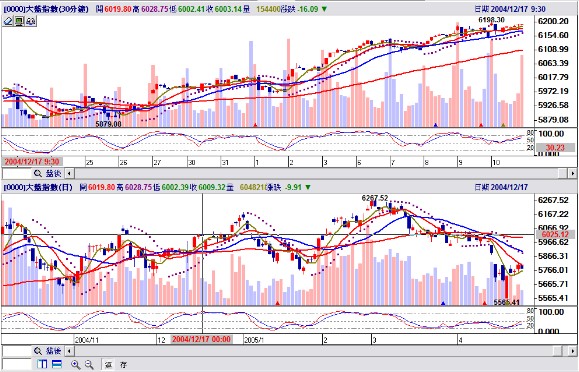Click the 6025.12 highlighted price on daily axis
Image resolution: width=579 pixels, height=372 pixels.
pos(555,234)
